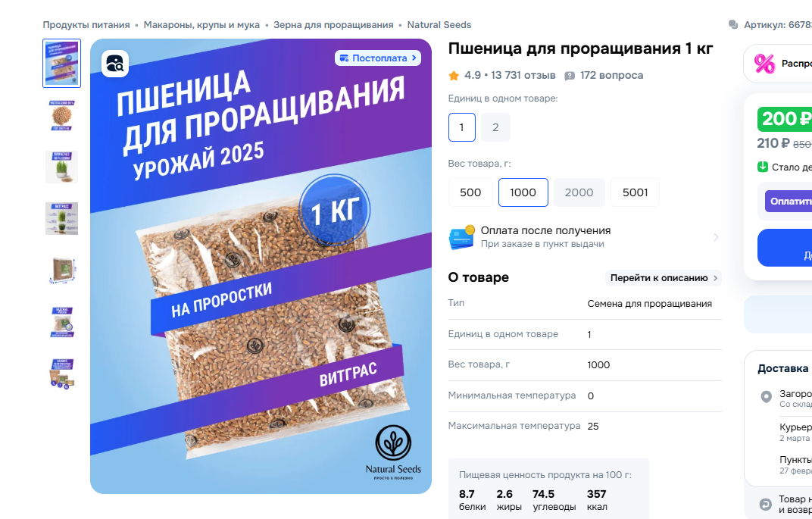Click the copy article number icon
This screenshot has height=519, width=812.
click(x=732, y=24)
